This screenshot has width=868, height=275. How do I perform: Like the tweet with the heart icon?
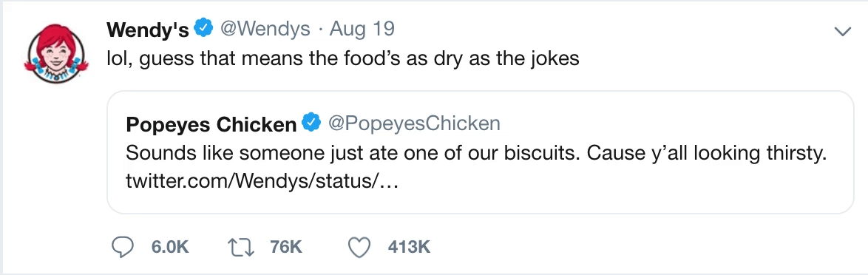tap(359, 248)
